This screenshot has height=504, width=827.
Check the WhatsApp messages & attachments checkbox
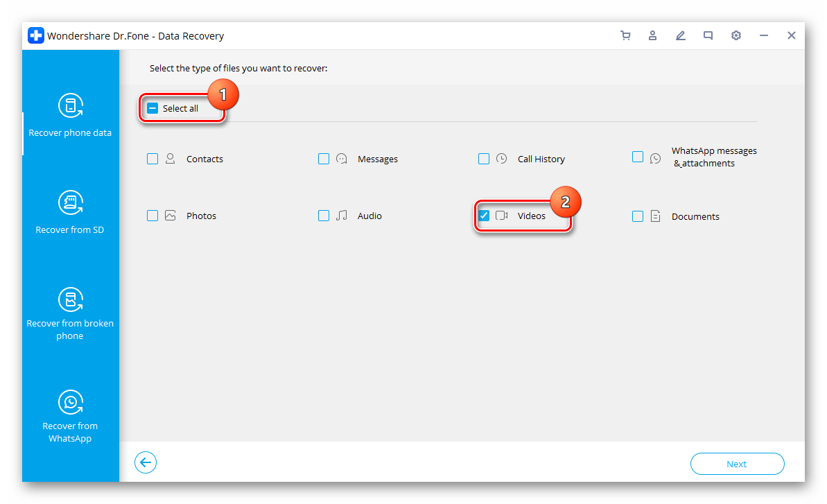pyautogui.click(x=638, y=157)
